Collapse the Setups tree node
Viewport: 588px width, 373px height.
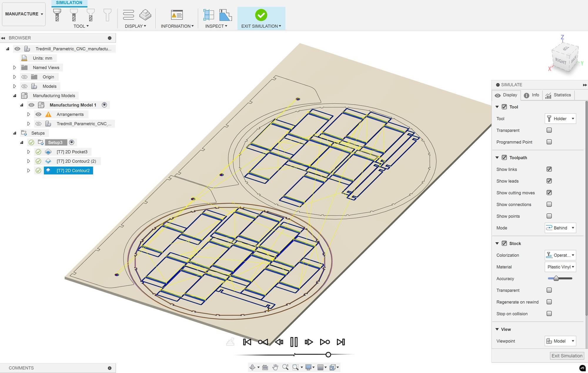14,133
